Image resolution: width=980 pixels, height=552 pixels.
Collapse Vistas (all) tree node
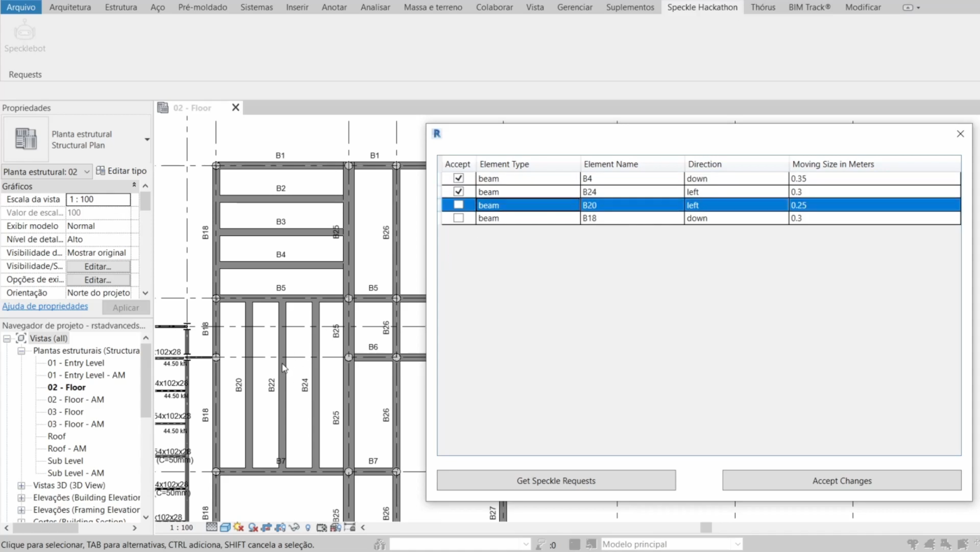point(7,338)
